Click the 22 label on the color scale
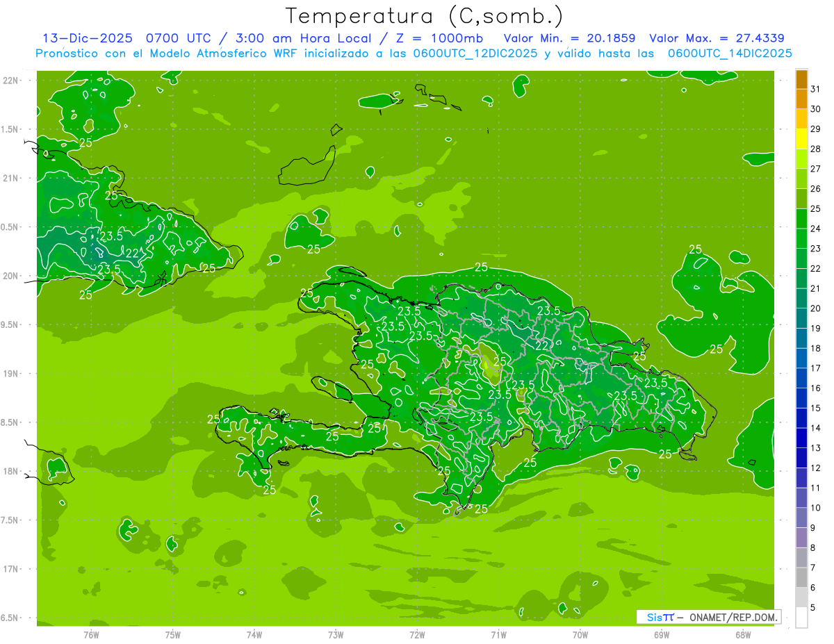Viewport: 834px width, 644px height. [x=815, y=269]
